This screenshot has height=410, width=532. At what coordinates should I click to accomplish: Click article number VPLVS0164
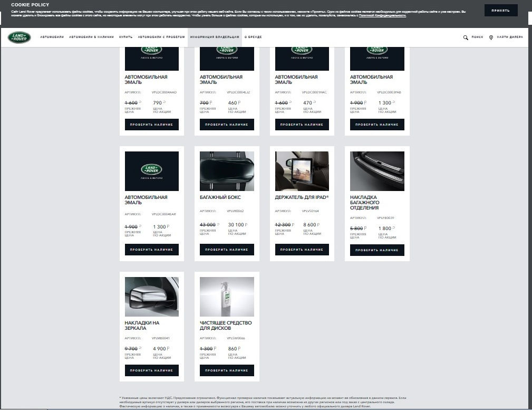pyautogui.click(x=311, y=211)
